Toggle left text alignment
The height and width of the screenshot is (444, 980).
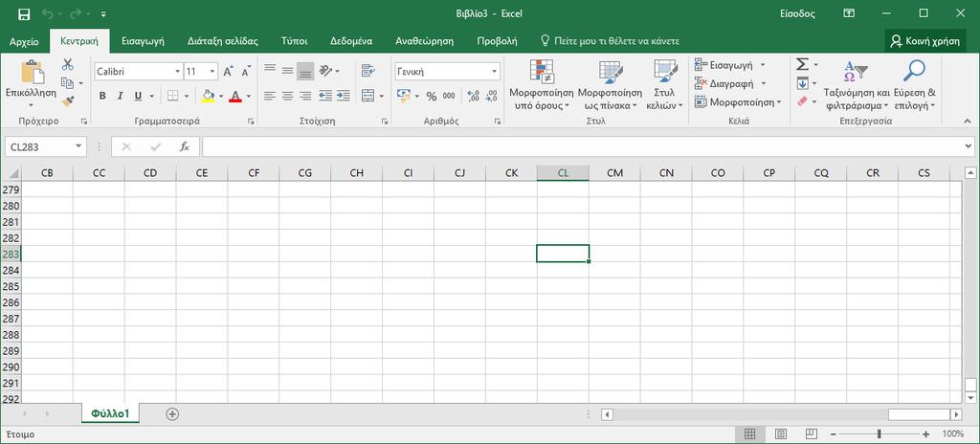click(269, 96)
